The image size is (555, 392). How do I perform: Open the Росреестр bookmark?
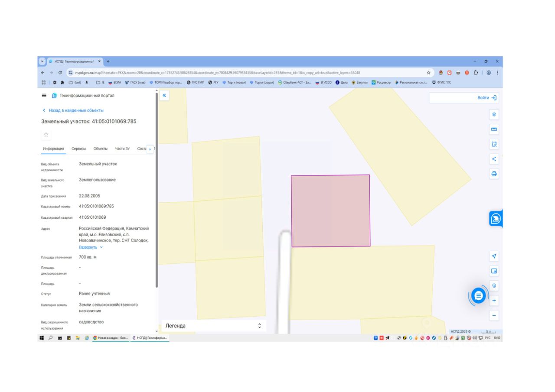point(381,82)
